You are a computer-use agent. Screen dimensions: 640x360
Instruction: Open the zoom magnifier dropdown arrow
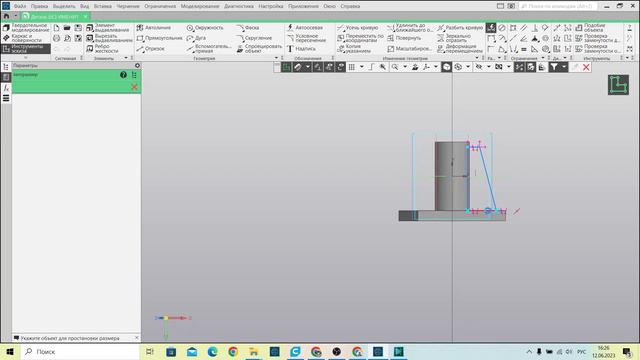coord(404,67)
